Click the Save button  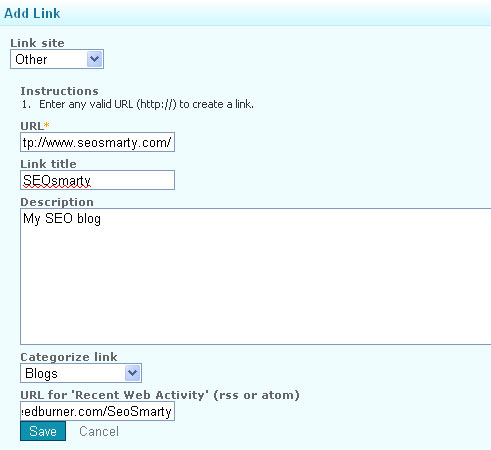pyautogui.click(x=43, y=431)
